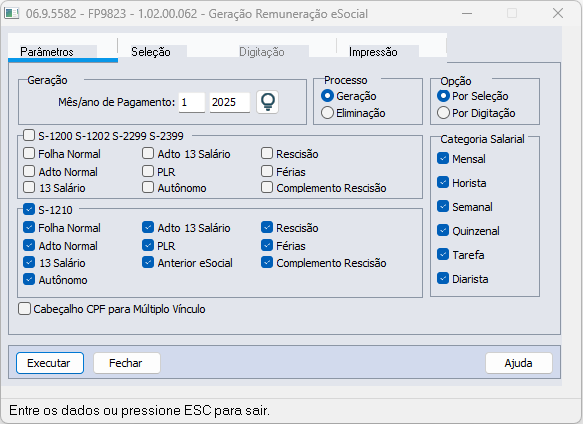Uncheck Autônomo in the S-1210 group
This screenshot has width=583, height=424.
coord(29,279)
